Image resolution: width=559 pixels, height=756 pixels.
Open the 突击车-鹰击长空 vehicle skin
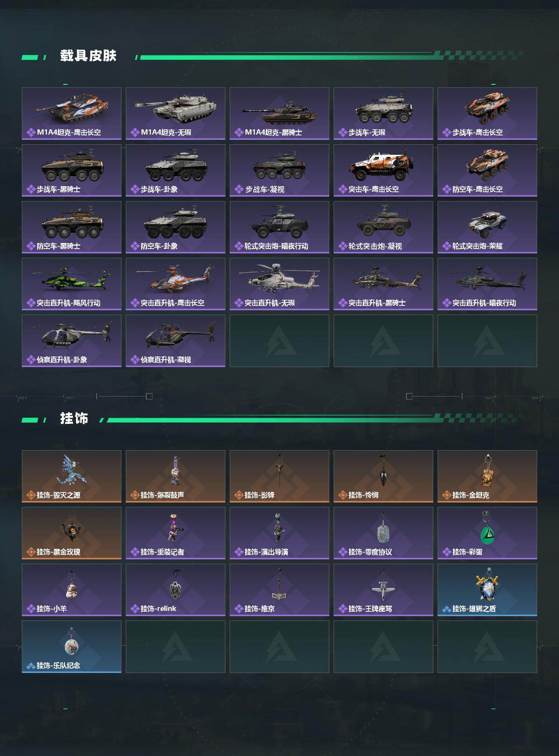pyautogui.click(x=383, y=170)
